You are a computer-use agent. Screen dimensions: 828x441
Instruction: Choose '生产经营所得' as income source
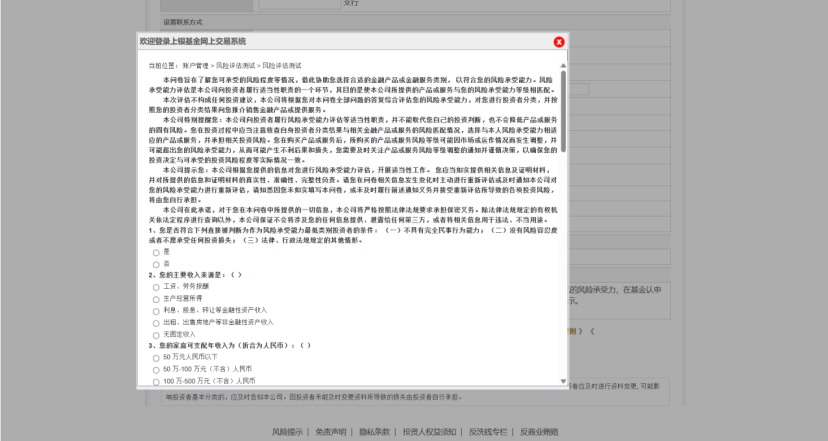155,298
